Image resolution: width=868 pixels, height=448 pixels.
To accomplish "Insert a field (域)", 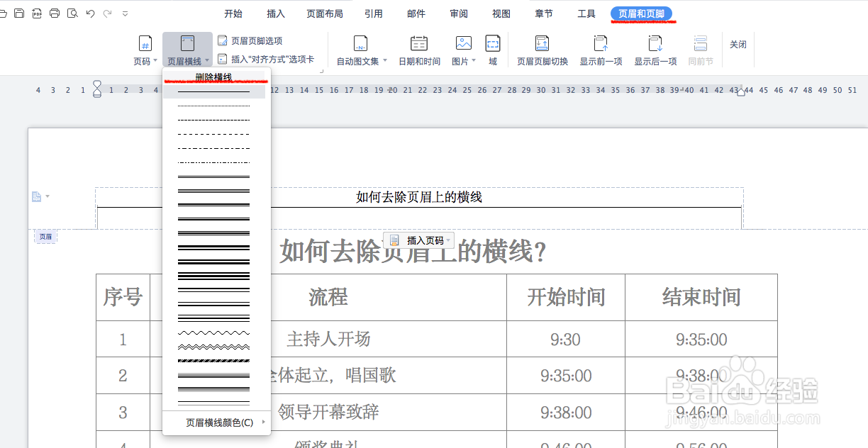I will click(x=494, y=48).
